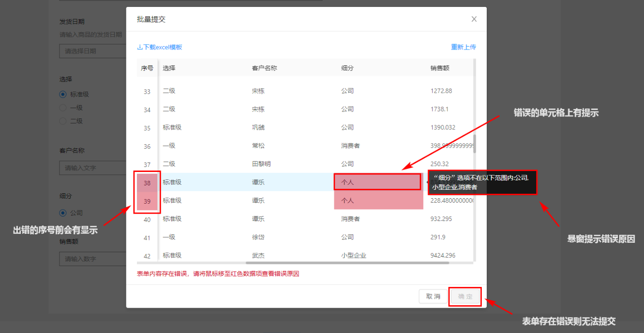Click the table's vertical scrollbar thumb
Viewport: 644px width, 333px height.
(474, 144)
